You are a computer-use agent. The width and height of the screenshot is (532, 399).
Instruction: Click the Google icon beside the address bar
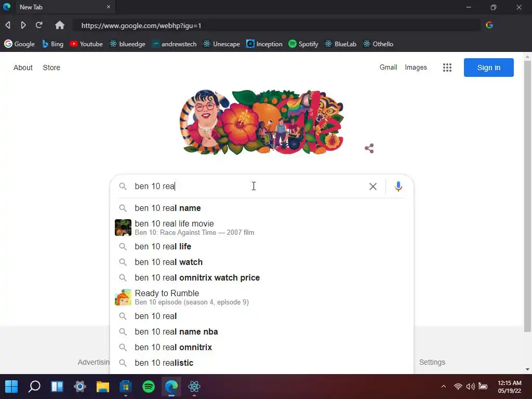(x=489, y=25)
